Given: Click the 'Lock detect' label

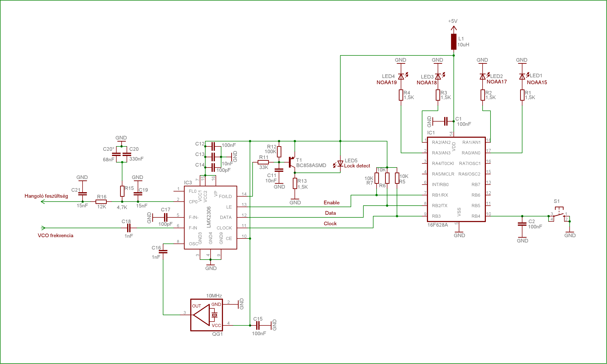Looking at the screenshot, I should (x=357, y=166).
